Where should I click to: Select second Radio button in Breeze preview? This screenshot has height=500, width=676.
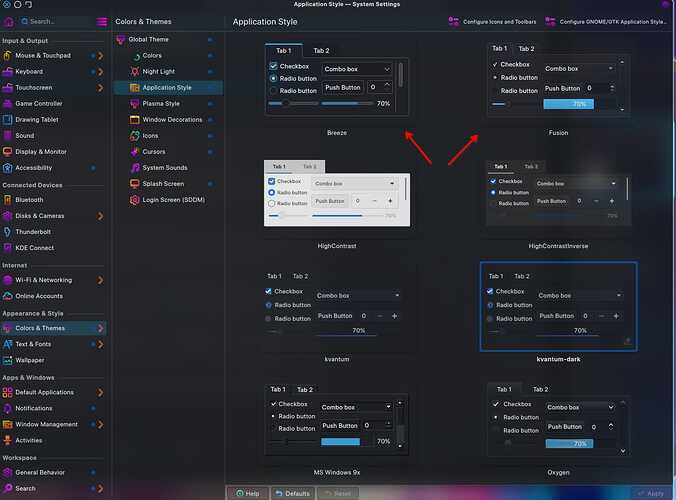click(x=273, y=91)
